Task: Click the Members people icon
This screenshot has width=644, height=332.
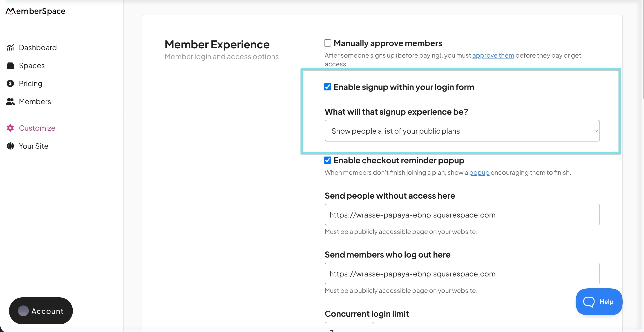Action: tap(10, 101)
